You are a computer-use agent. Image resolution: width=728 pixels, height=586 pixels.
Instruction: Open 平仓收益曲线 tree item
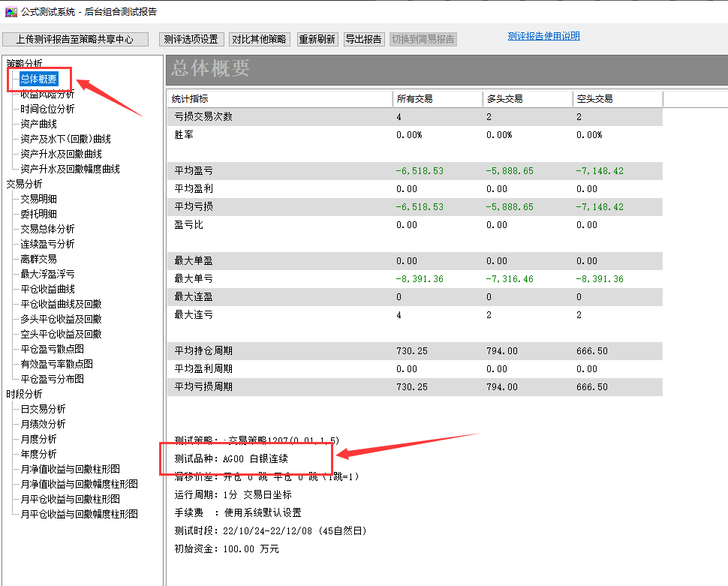point(47,289)
